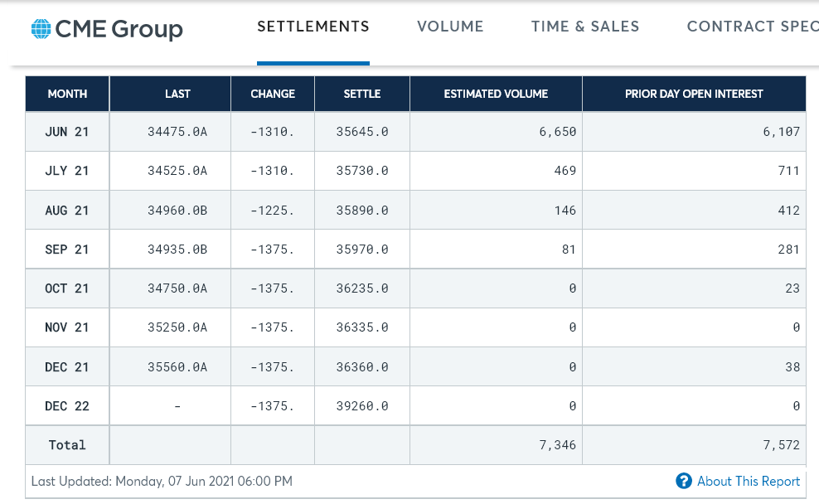Click the Last column header
This screenshot has height=504, width=819.
click(x=177, y=94)
